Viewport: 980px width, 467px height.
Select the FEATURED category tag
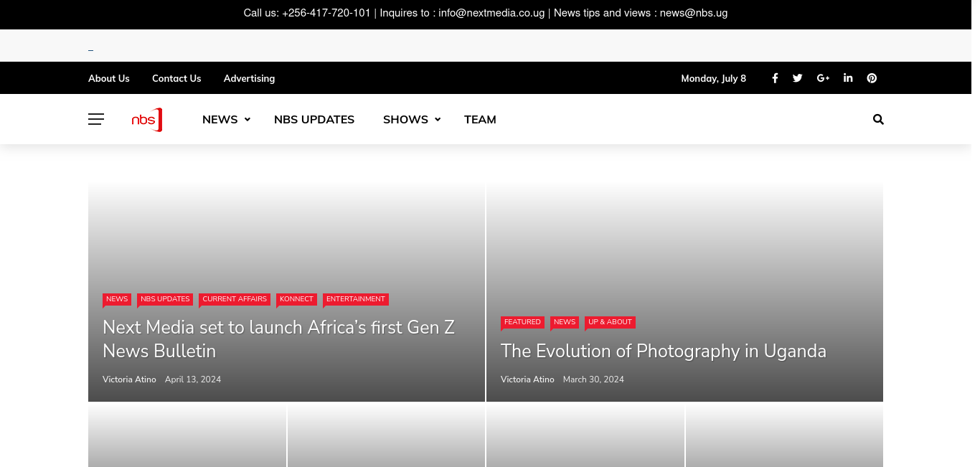(522, 322)
